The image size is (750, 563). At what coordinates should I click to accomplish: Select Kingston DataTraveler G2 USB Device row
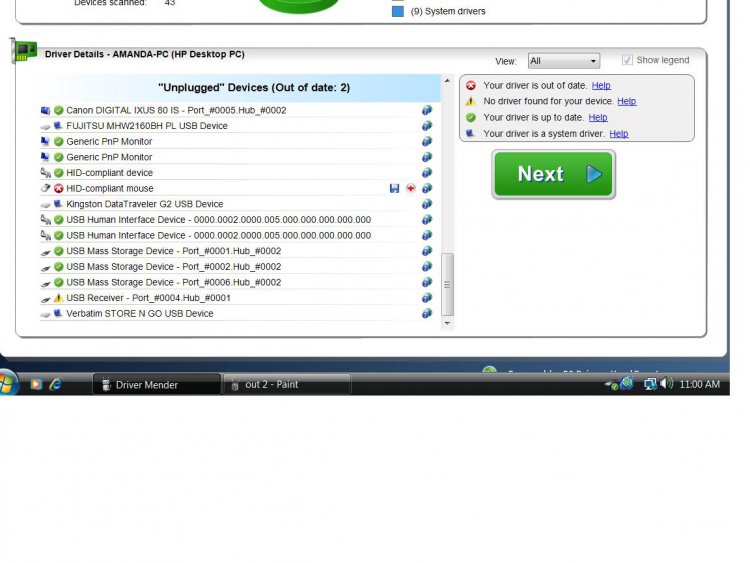tap(236, 204)
